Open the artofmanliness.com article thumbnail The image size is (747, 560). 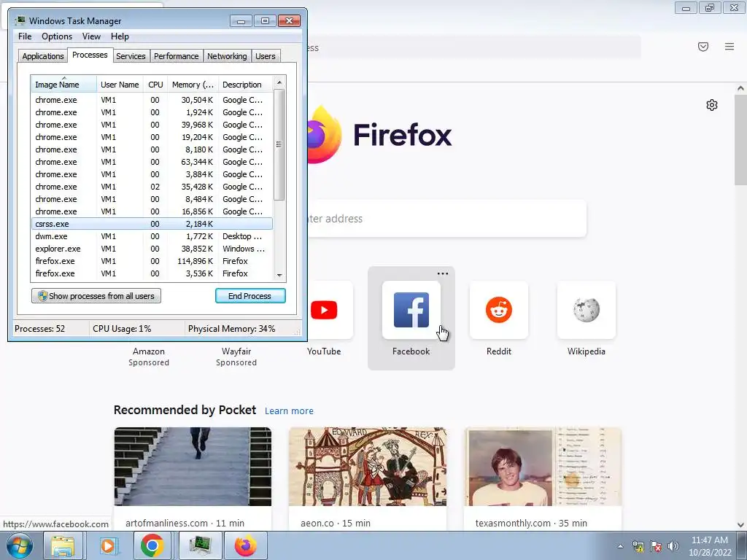coord(193,466)
